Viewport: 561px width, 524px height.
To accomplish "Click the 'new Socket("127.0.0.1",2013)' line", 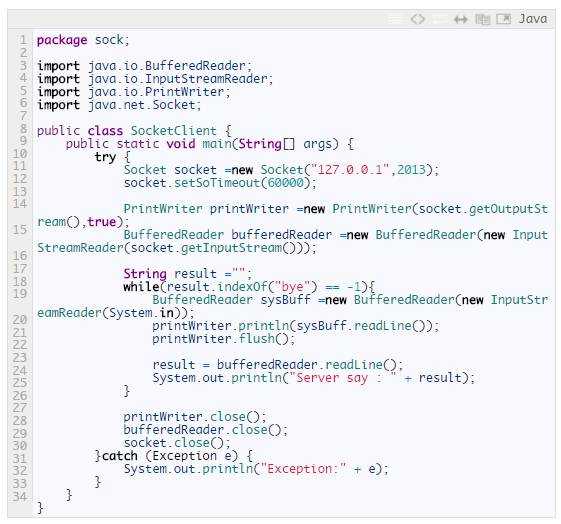I will click(281, 170).
